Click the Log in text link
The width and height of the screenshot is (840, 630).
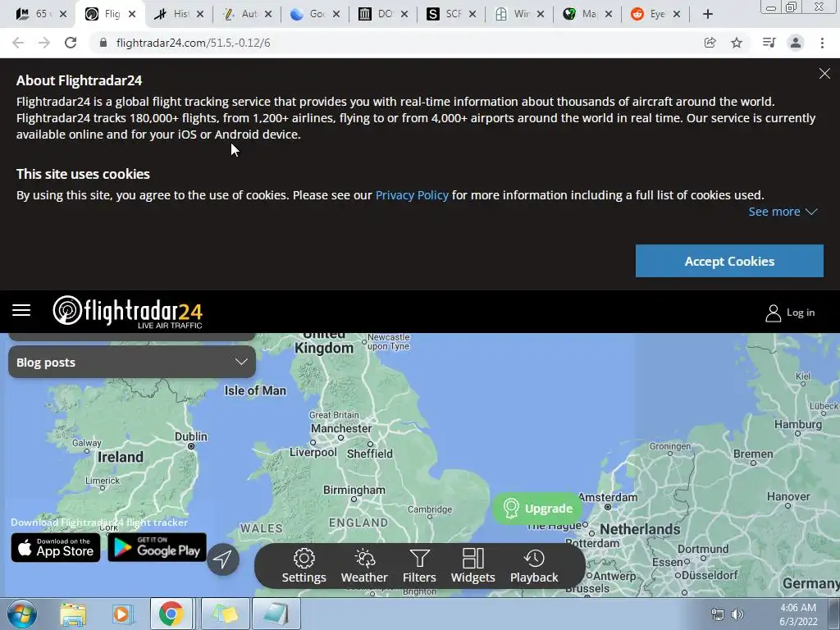point(801,313)
